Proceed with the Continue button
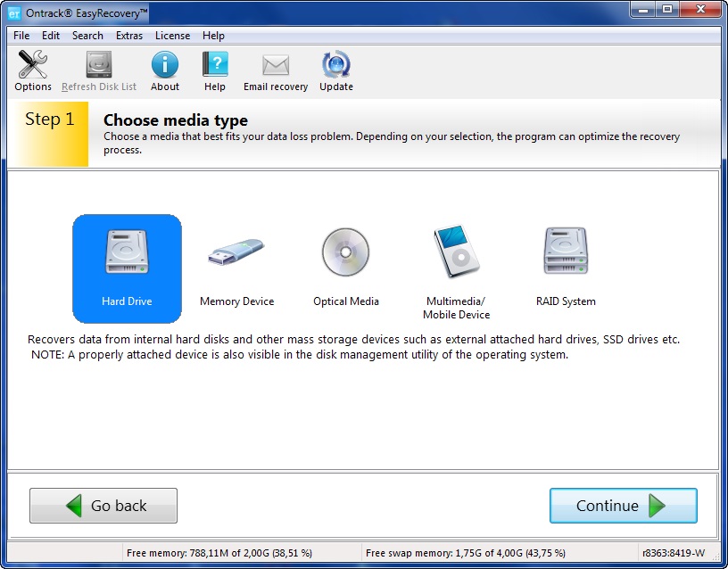This screenshot has height=569, width=728. pos(624,506)
